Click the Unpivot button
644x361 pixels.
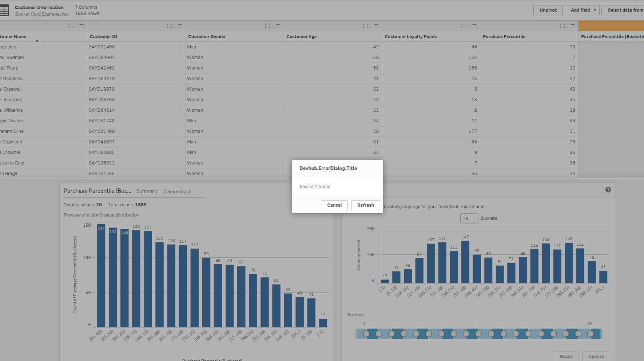point(548,10)
